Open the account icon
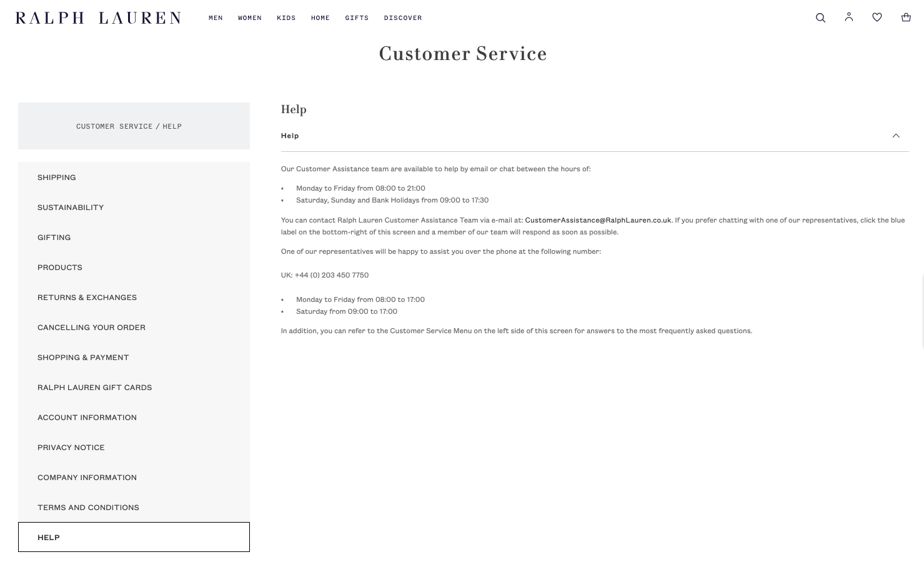The height and width of the screenshot is (562, 924). tap(848, 18)
